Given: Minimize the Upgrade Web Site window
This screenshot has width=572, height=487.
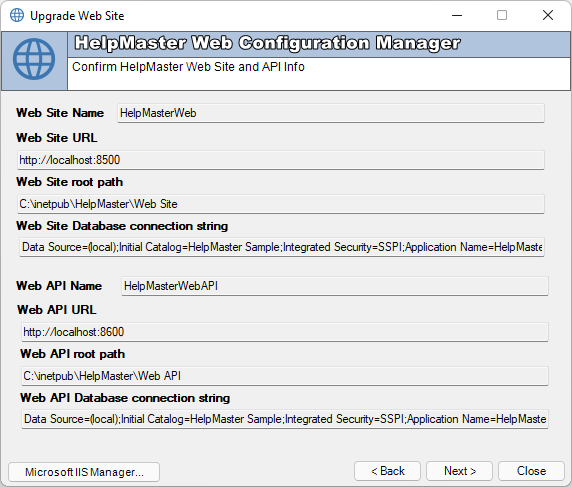Looking at the screenshot, I should point(457,15).
